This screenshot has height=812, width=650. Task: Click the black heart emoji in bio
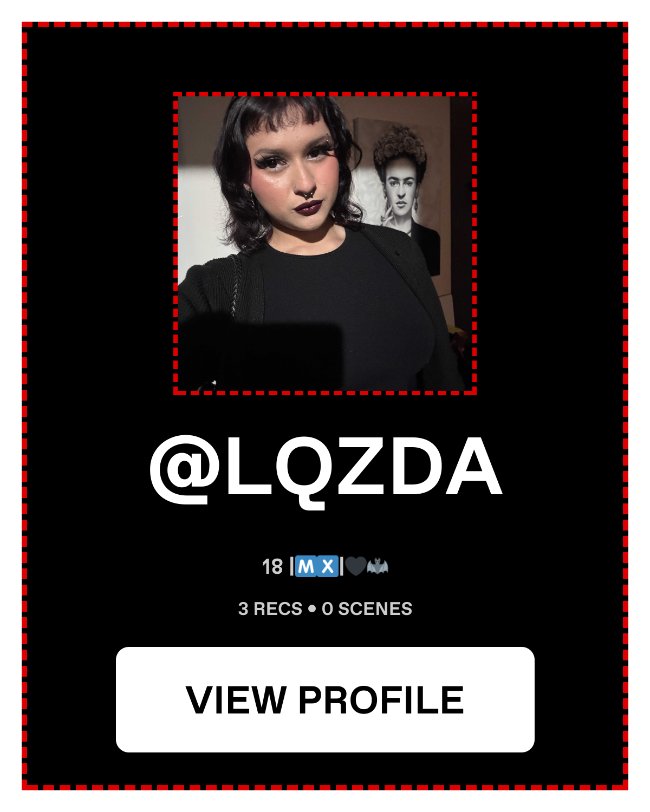[x=355, y=567]
